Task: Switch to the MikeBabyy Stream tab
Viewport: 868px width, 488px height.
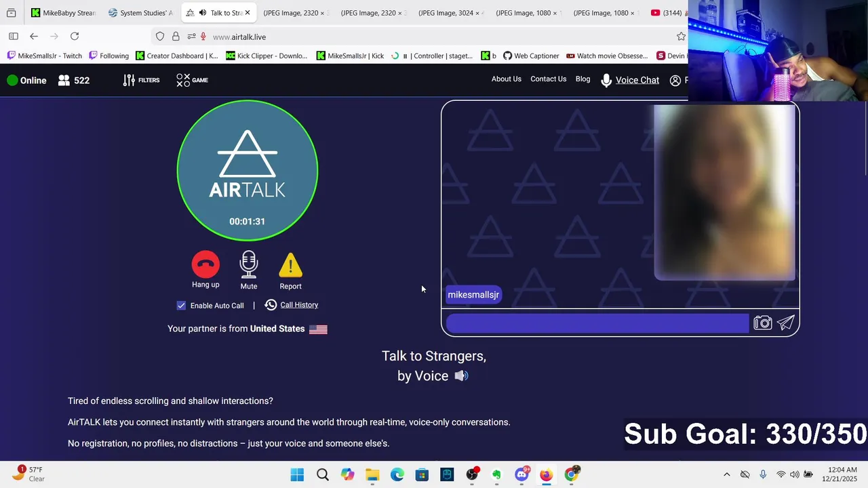Action: [x=64, y=13]
